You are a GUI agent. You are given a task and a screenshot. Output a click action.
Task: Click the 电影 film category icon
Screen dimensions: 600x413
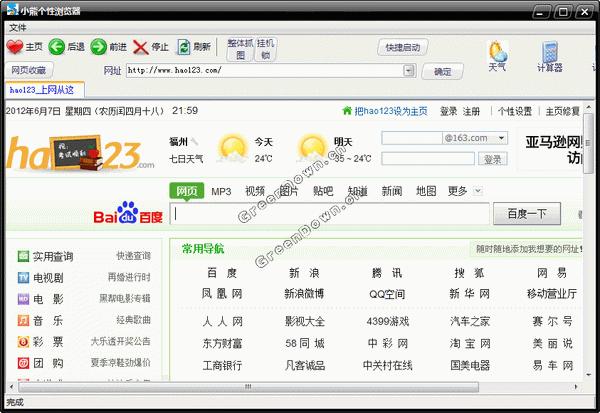[x=23, y=299]
